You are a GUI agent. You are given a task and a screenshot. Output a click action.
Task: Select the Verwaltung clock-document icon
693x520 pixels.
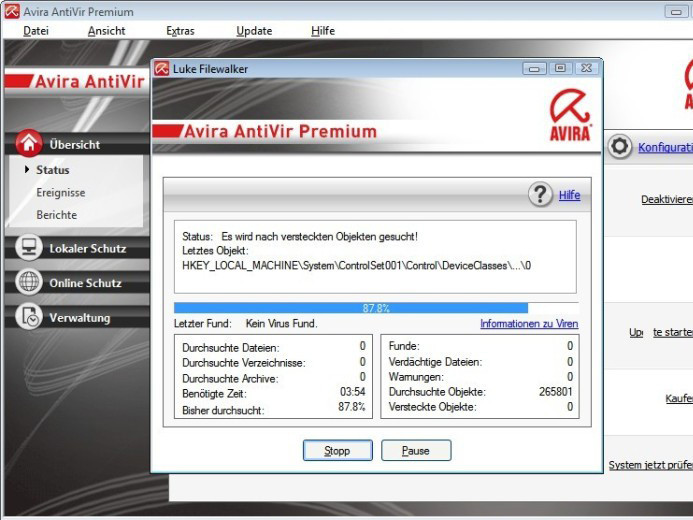pyautogui.click(x=29, y=316)
